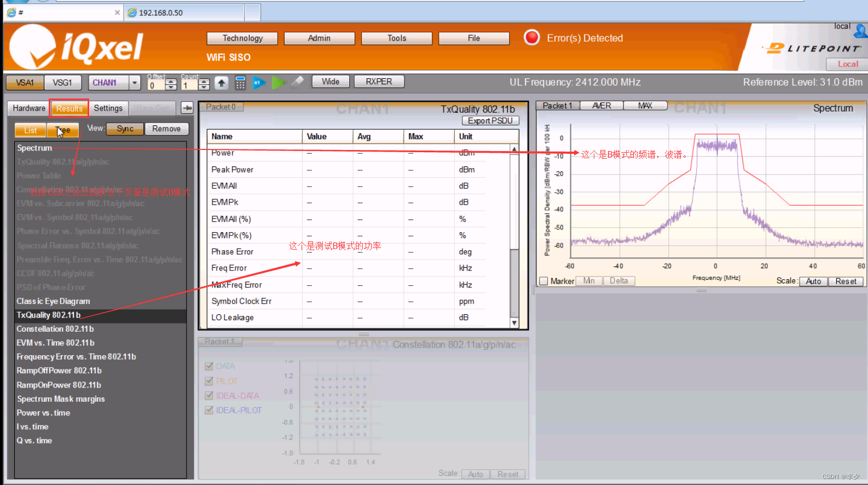Image resolution: width=868 pixels, height=485 pixels.
Task: Start continuous capture with green play icon
Action: [x=278, y=83]
